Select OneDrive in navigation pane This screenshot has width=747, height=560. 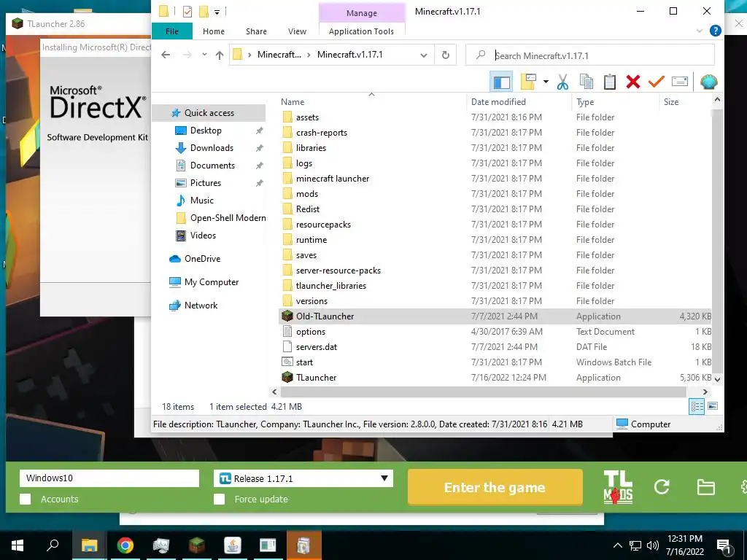point(202,259)
